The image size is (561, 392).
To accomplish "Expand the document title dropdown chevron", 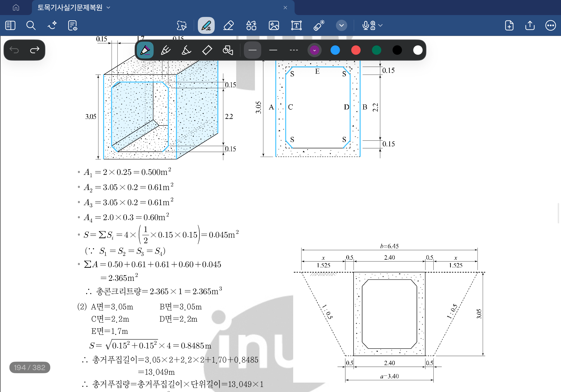I will (x=109, y=8).
